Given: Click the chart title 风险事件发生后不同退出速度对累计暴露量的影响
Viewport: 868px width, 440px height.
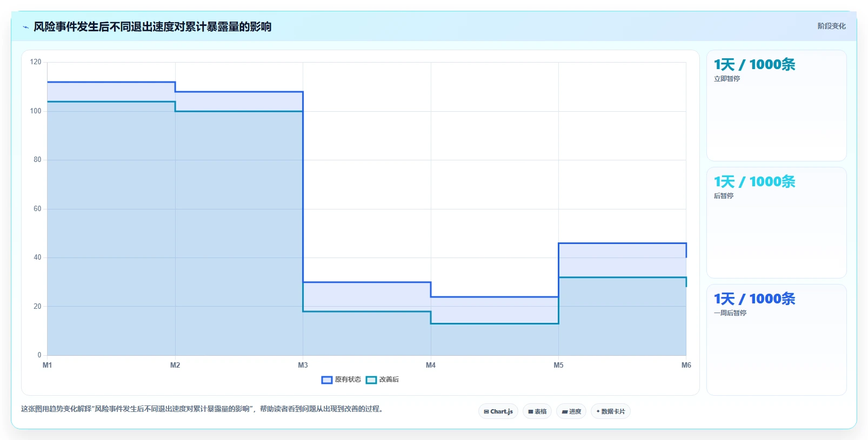Looking at the screenshot, I should point(152,26).
